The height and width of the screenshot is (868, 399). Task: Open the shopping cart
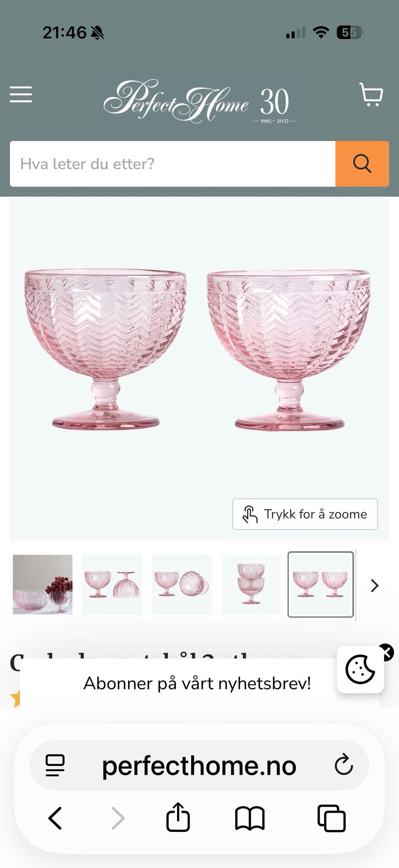(371, 94)
